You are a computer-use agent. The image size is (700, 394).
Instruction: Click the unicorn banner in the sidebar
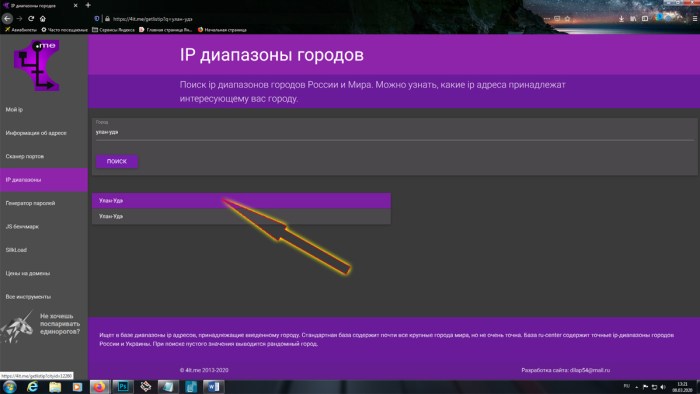point(41,327)
